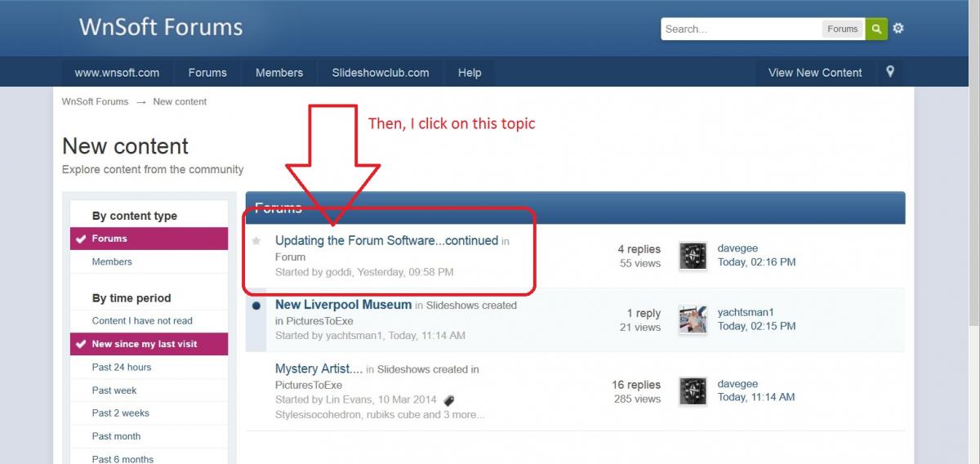Focus the Search input field
Viewport: 980px width, 464px height.
coord(741,29)
